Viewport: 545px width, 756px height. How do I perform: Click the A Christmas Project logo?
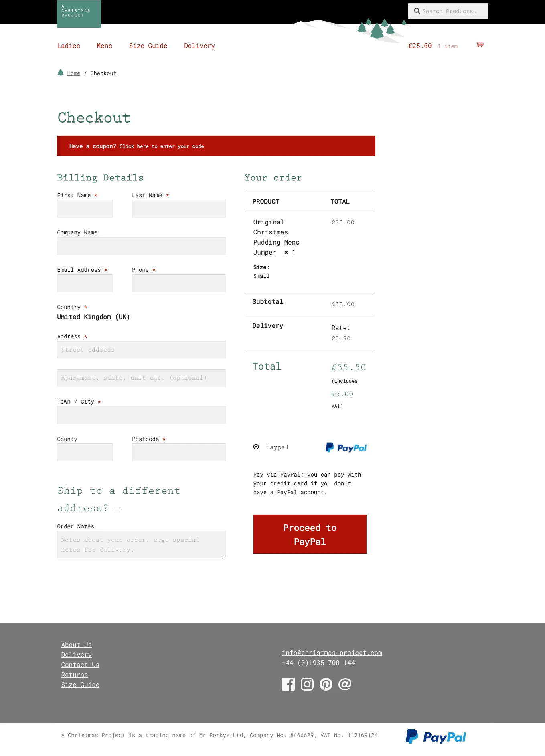pos(79,14)
